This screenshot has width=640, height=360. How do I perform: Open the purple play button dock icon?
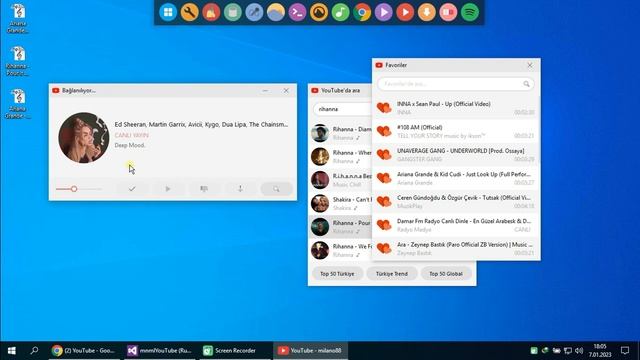click(384, 12)
